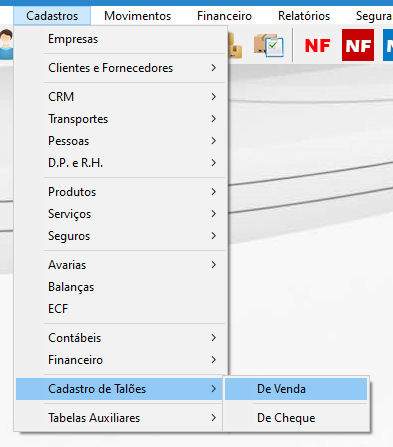Open the Tabelas Auxiliares submenu
This screenshot has width=393, height=447.
click(x=119, y=418)
